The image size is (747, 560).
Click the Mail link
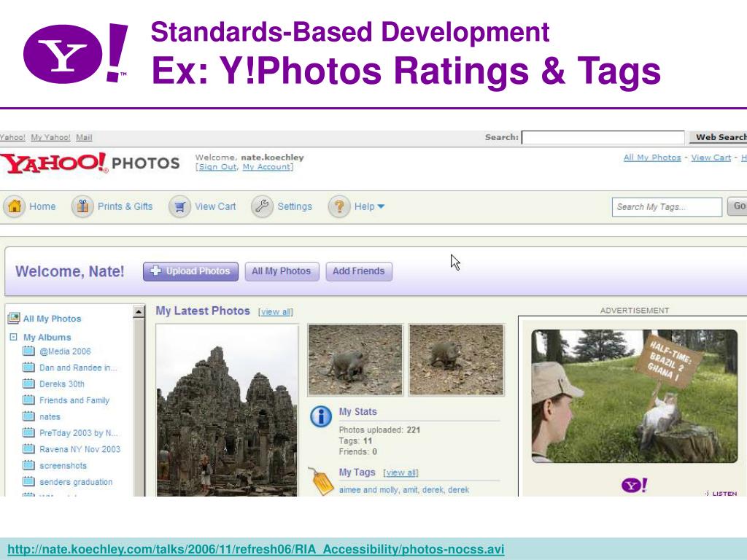[x=84, y=137]
